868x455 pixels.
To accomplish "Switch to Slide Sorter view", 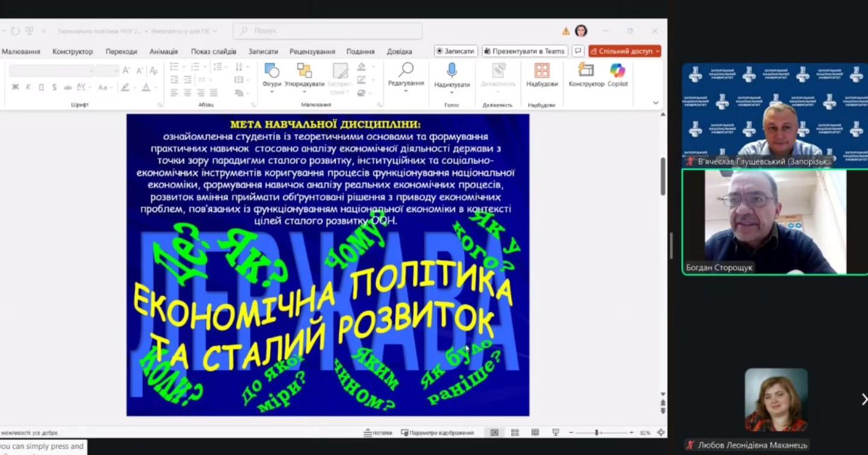I will (514, 432).
